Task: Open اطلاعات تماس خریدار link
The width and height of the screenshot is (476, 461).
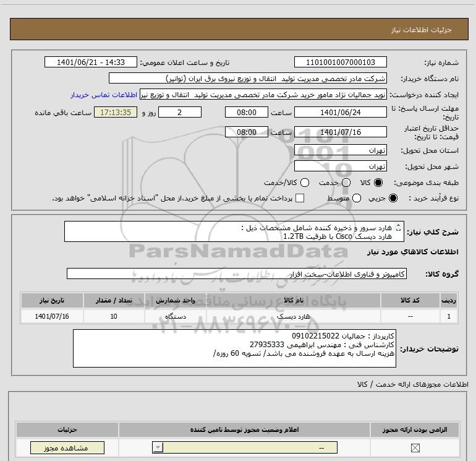Action: (x=104, y=95)
